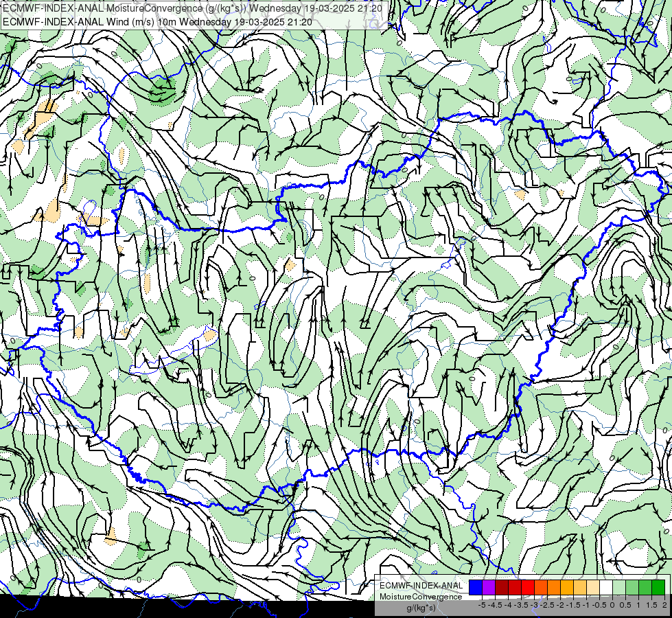Pick the bright red swatch left of -3
The image size is (672, 618).
coord(528,588)
